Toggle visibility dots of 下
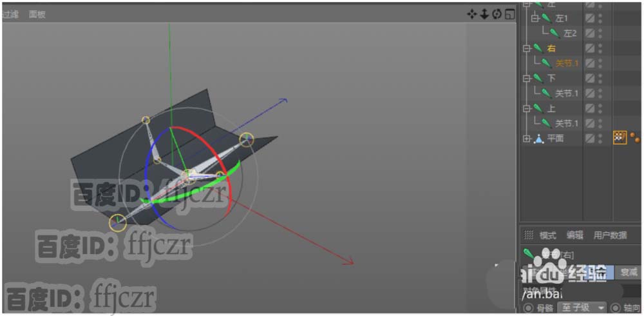 (600, 78)
